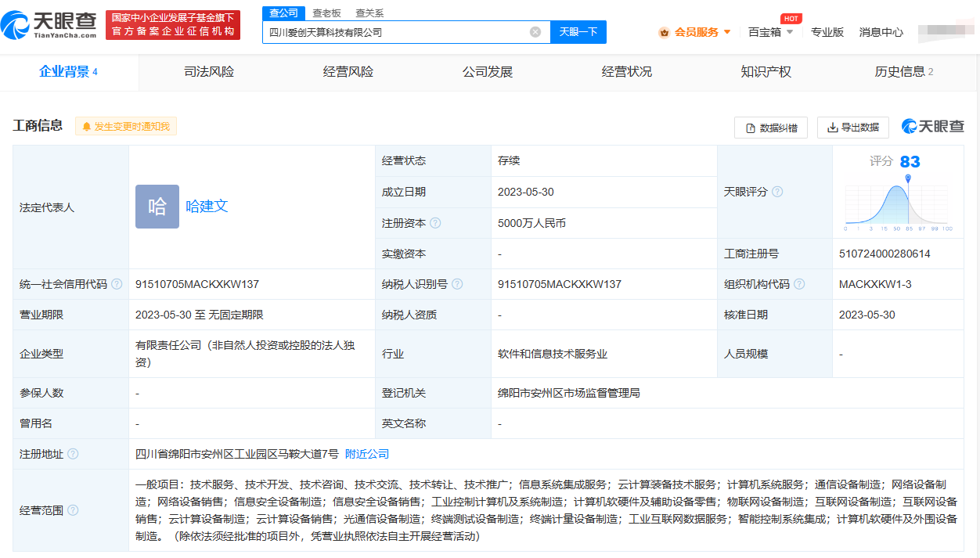Open the 会员服务 dropdown menu

tap(696, 32)
